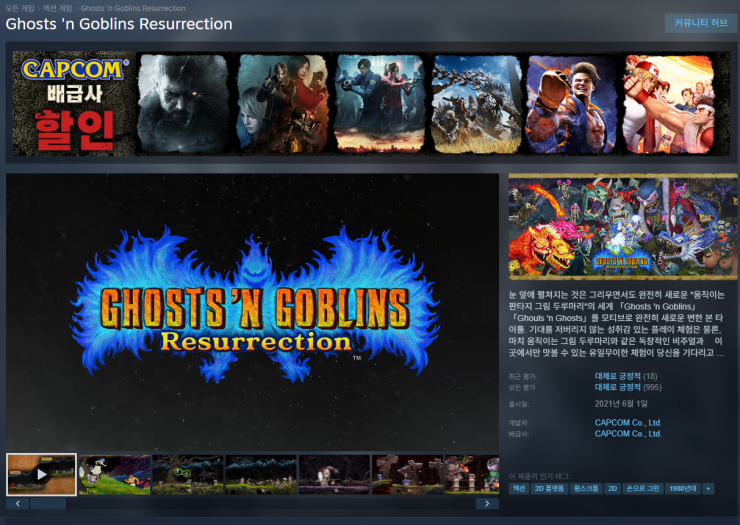Viewport: 740px width, 525px height.
Task: Select the second screenshot thumbnail with grassy hill
Action: [x=115, y=474]
